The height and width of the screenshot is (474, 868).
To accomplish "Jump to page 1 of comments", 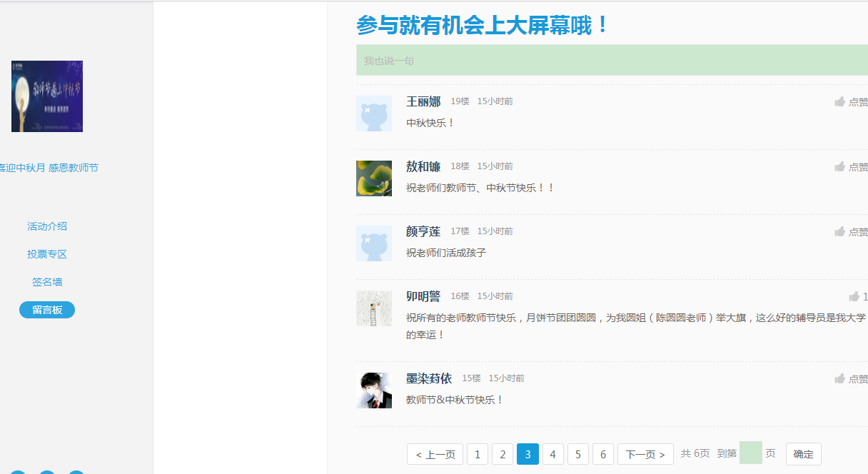I will click(x=478, y=455).
